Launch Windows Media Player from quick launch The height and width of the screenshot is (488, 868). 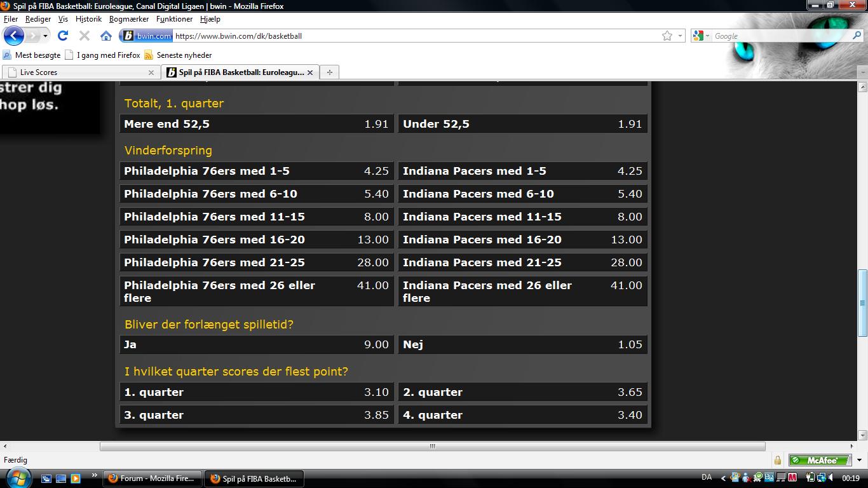coord(76,478)
